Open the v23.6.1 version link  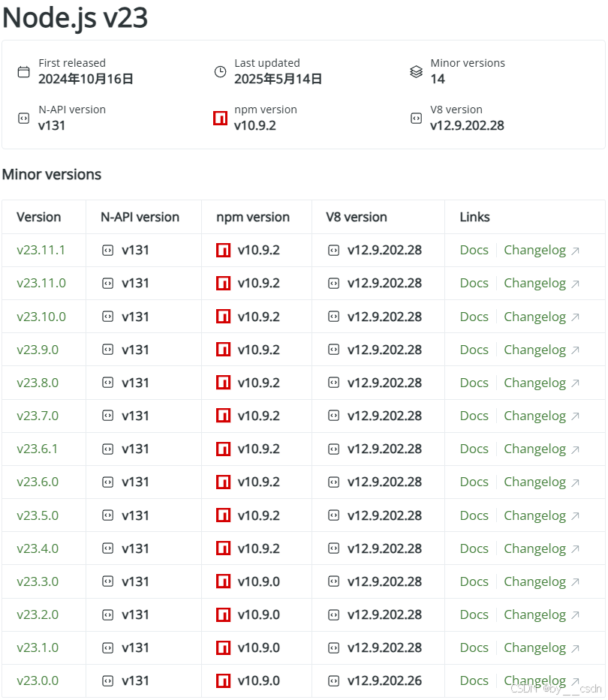38,449
